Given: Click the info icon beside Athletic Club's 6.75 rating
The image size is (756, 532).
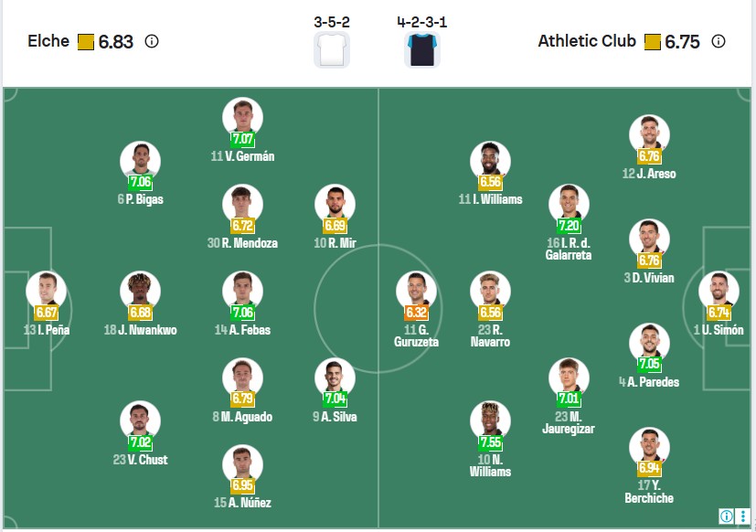Looking at the screenshot, I should pyautogui.click(x=719, y=41).
